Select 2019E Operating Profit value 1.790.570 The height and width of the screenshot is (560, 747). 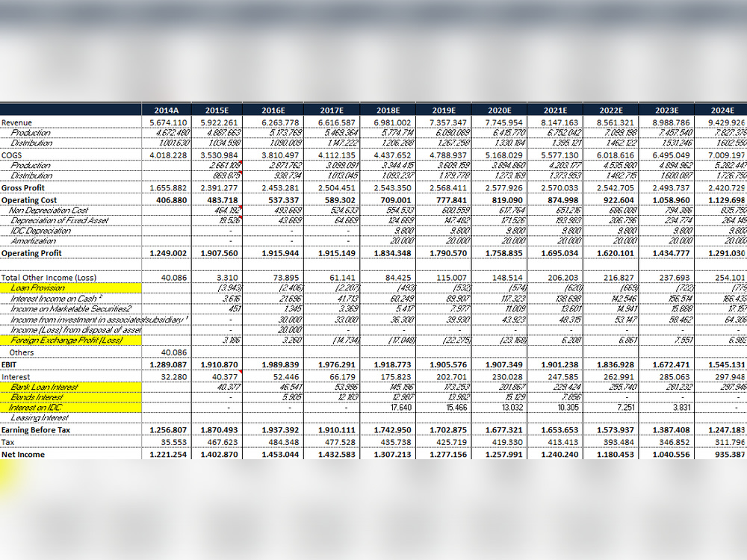click(x=448, y=253)
